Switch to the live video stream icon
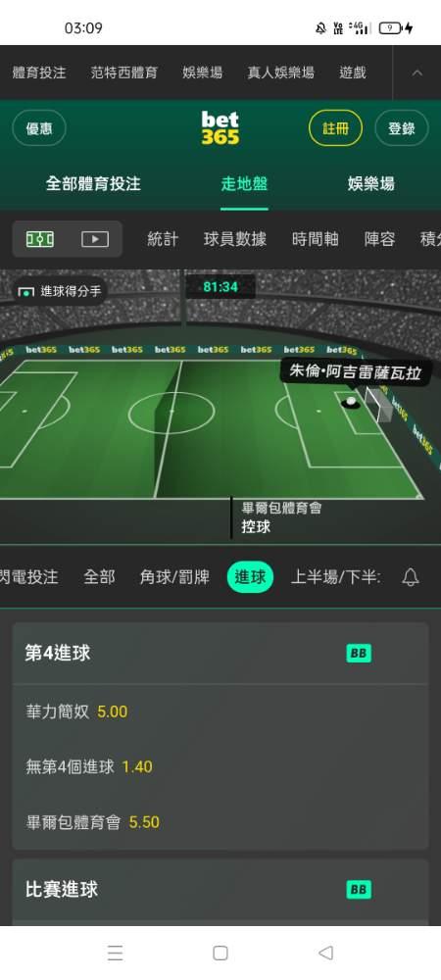 (x=95, y=239)
